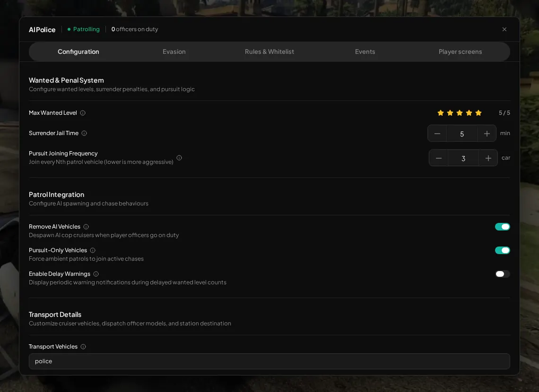Toggle Remove AI Vehicles switch off
This screenshot has width=539, height=392.
click(502, 227)
